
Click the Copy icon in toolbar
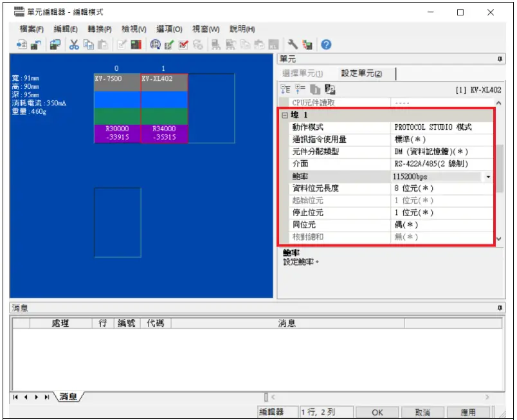tap(88, 44)
